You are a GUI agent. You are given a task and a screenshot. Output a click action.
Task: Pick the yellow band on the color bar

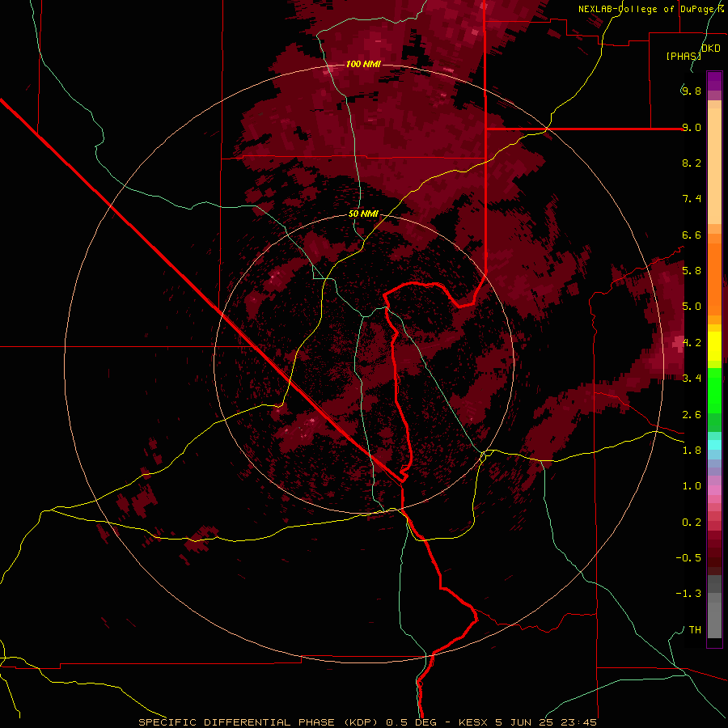click(x=714, y=346)
